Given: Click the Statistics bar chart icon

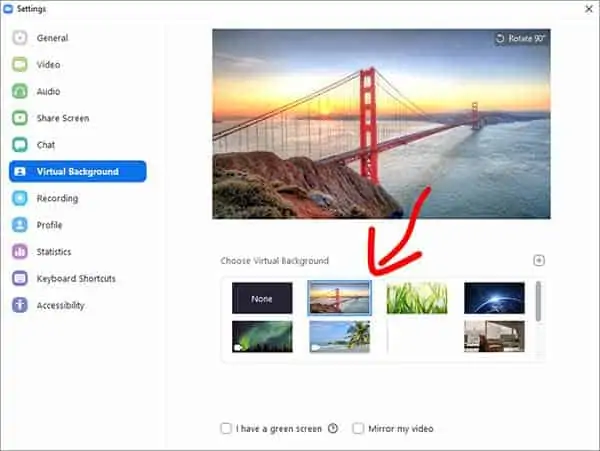Looking at the screenshot, I should (x=20, y=252).
